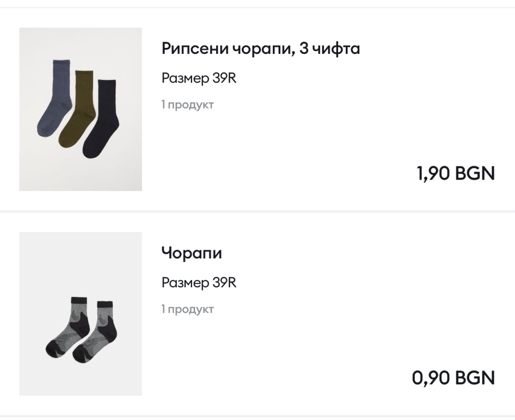This screenshot has height=420, width=515.
Task: Select "Размер 39R" under the Чорапи item
Action: pos(199,283)
